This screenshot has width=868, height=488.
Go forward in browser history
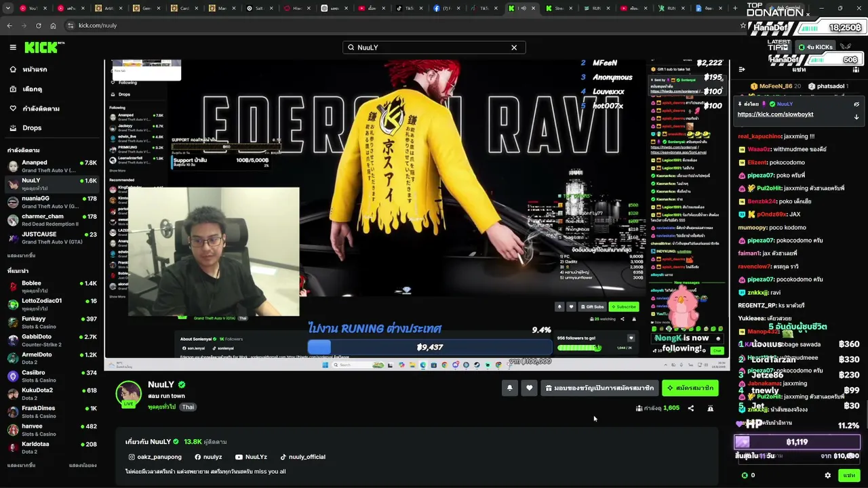pyautogui.click(x=24, y=26)
